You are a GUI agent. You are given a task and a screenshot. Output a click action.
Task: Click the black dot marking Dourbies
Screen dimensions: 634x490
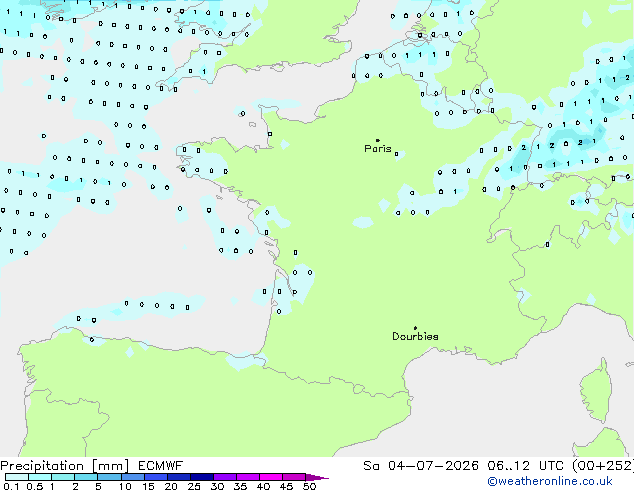(415, 328)
